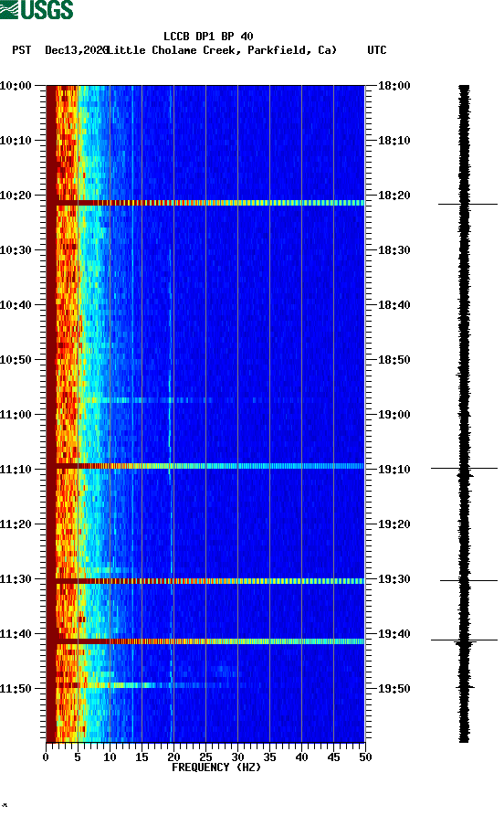Click the seismogram event marker line near 19:41

[464, 640]
